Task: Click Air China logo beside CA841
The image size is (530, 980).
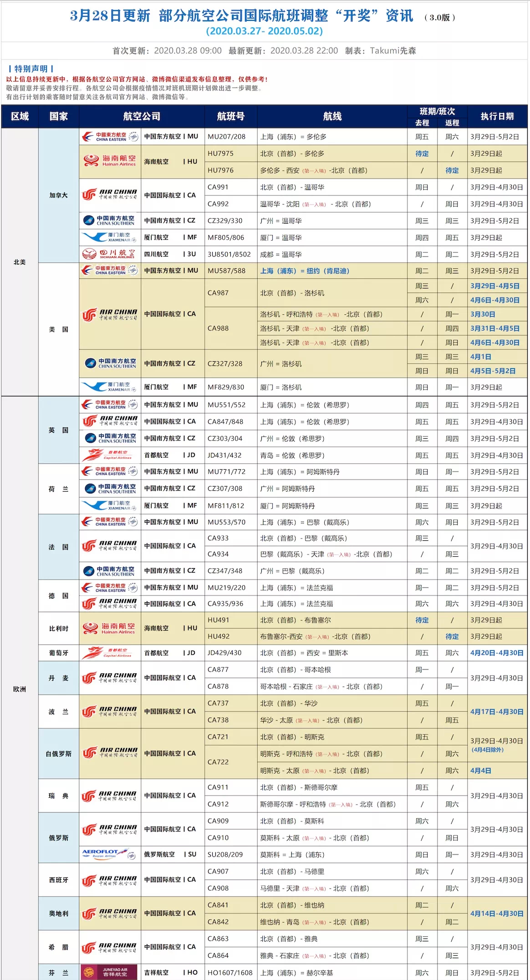Action: [110, 913]
